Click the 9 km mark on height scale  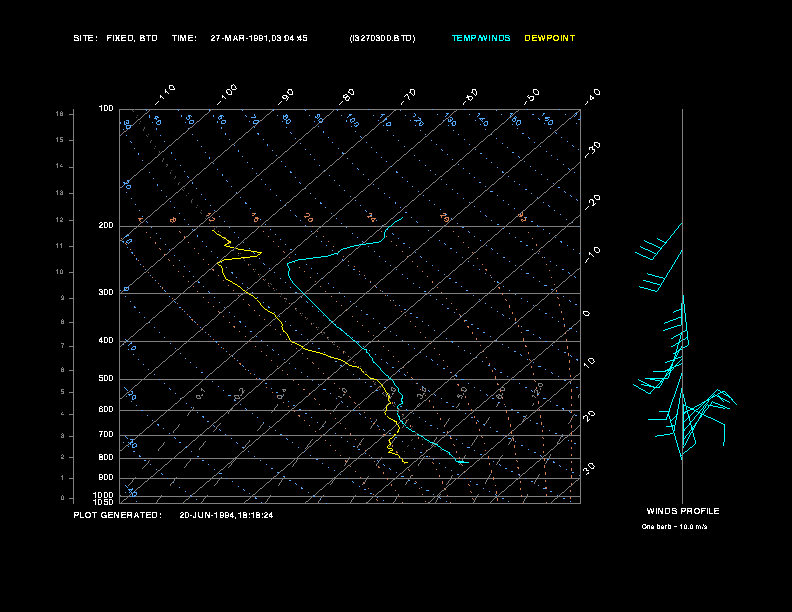[x=63, y=298]
